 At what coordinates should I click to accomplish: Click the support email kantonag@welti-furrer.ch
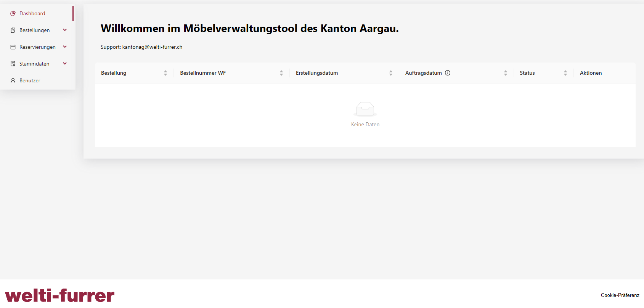152,47
